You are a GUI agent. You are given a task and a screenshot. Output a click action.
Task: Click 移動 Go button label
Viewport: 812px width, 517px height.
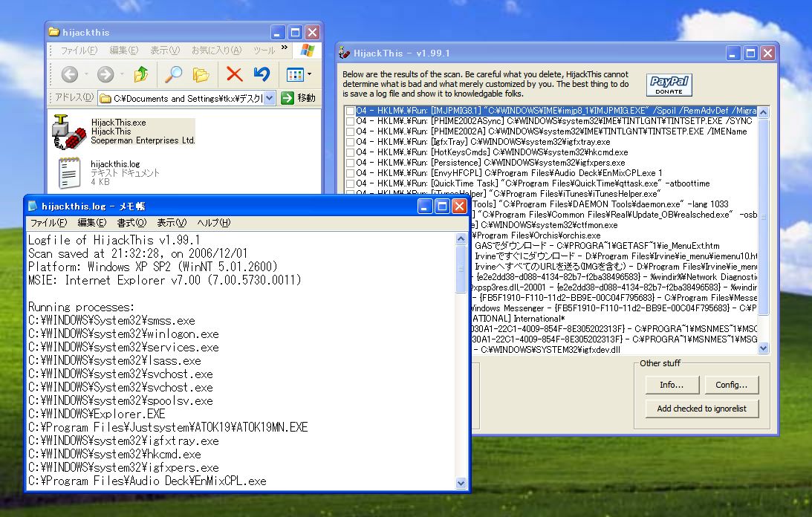306,98
